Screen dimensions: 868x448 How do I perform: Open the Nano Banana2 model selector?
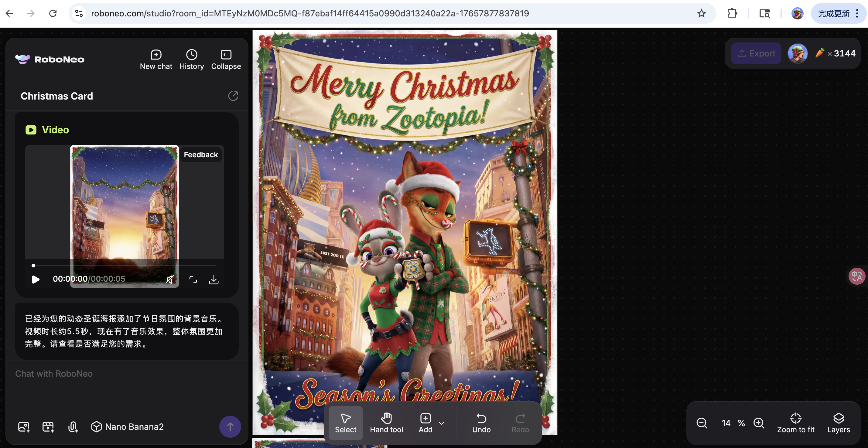(x=127, y=426)
